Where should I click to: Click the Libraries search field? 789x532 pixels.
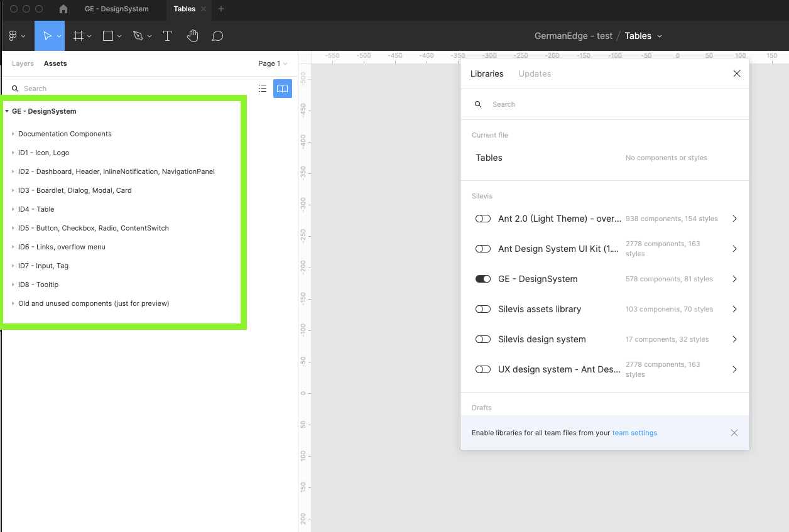[x=603, y=104]
